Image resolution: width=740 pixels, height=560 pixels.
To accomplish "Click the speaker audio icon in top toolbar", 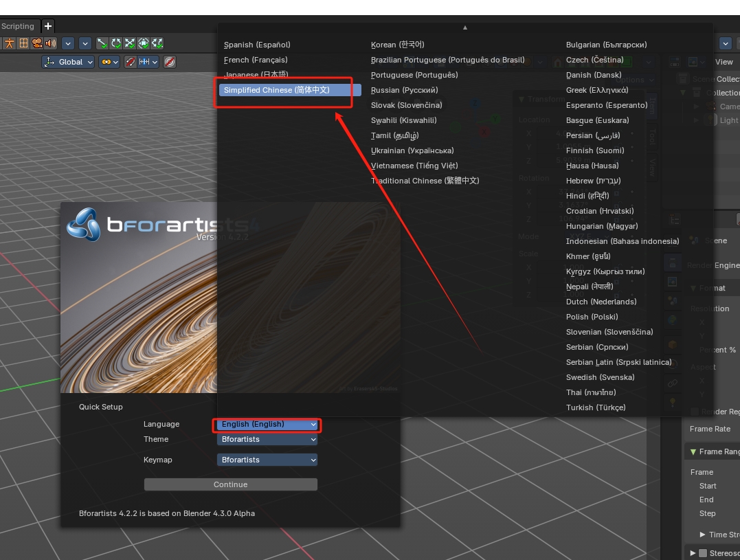I will (x=50, y=43).
